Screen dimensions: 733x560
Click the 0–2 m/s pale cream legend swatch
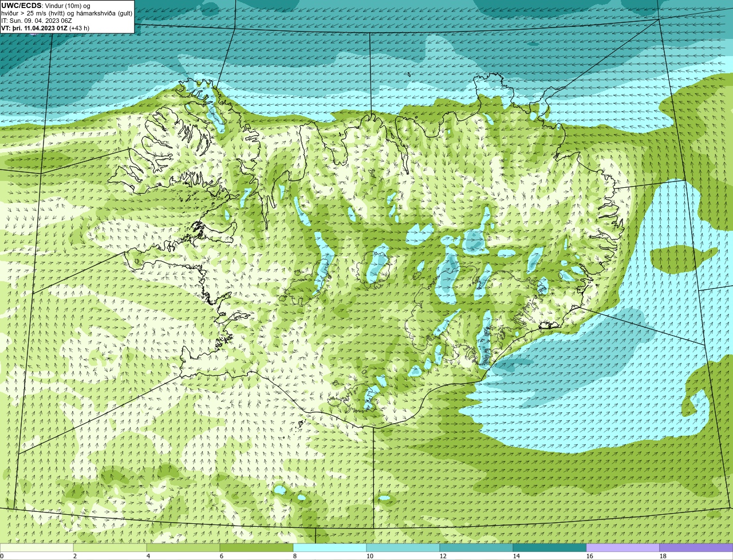tap(37, 548)
